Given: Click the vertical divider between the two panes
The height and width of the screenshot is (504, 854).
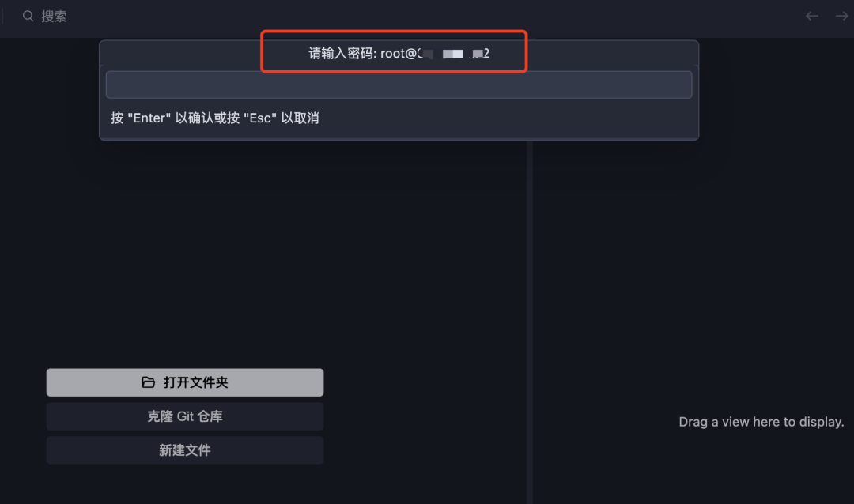Looking at the screenshot, I should (529, 322).
